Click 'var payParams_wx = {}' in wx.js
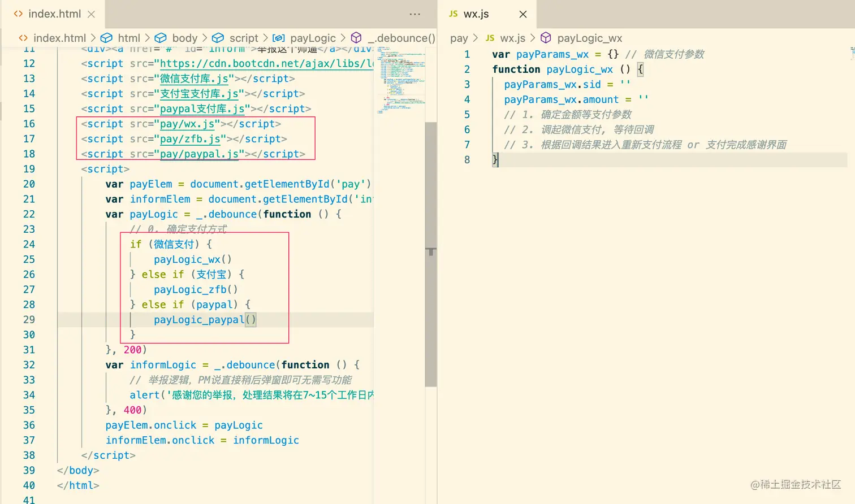 point(555,54)
